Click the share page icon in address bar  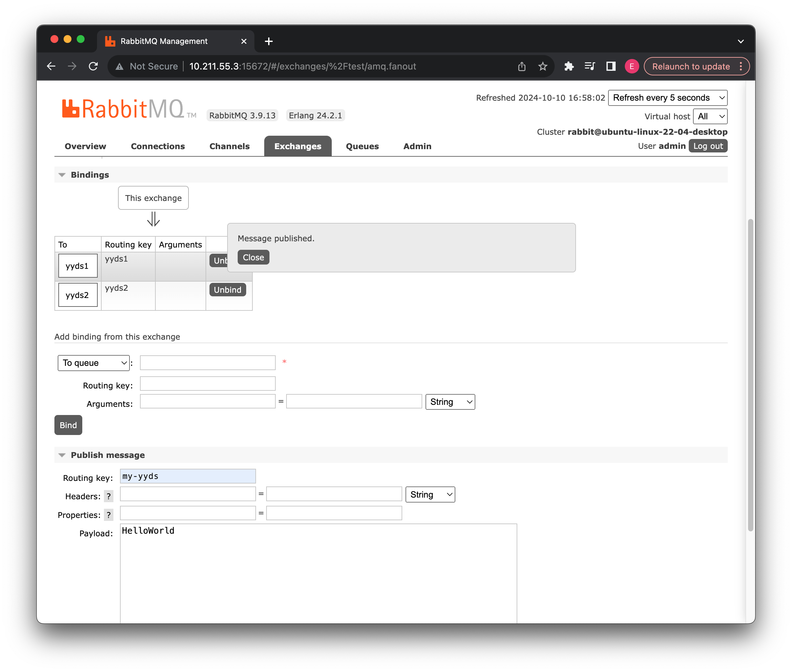(522, 67)
